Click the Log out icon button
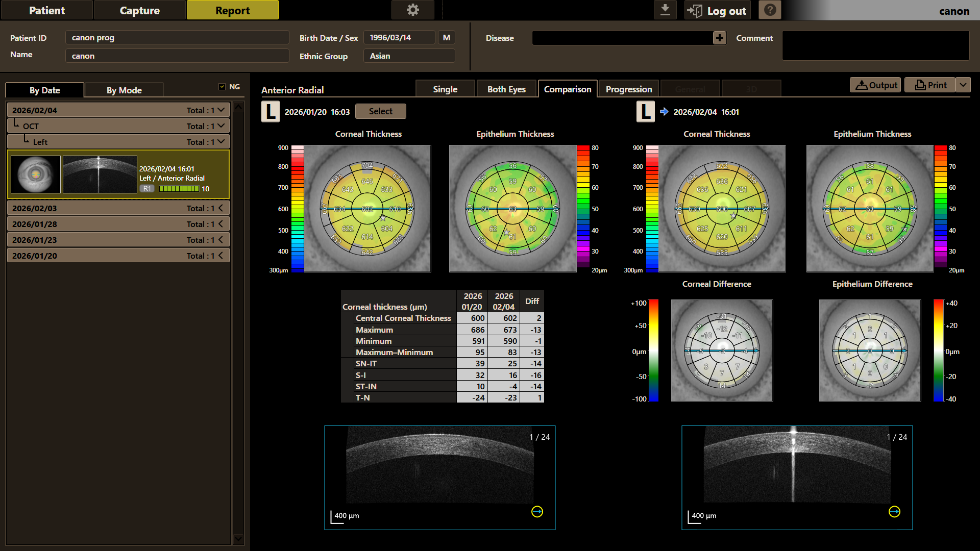This screenshot has width=980, height=551. [x=717, y=10]
